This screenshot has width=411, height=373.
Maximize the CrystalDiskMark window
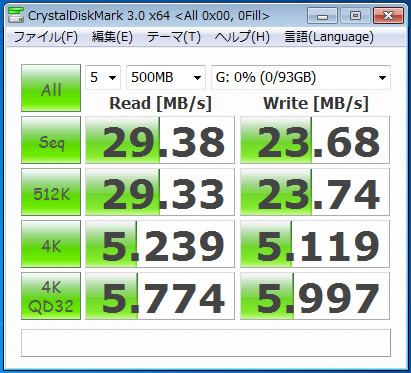pos(355,16)
